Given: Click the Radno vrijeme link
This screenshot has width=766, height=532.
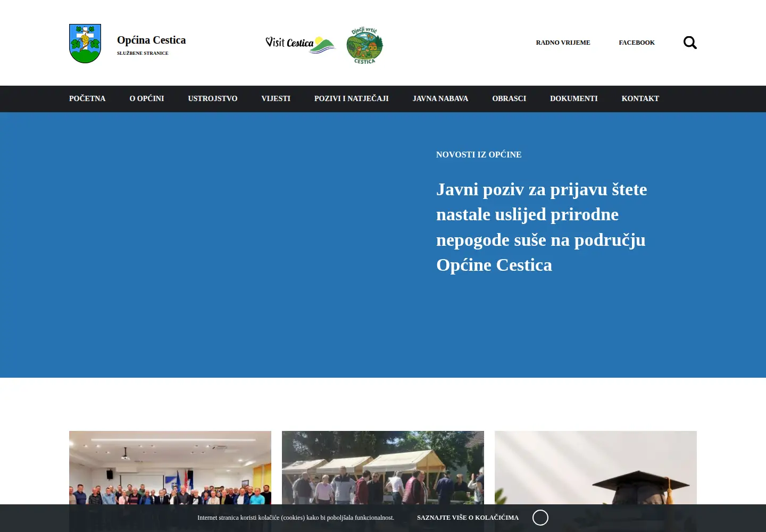Looking at the screenshot, I should [563, 43].
